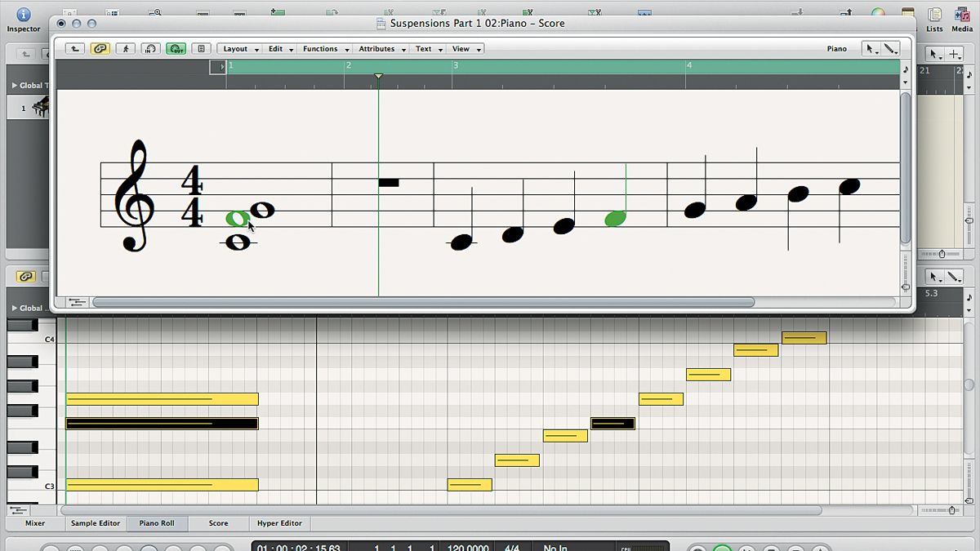Open the Lists panel in main toolbar
This screenshot has height=551, width=980.
934,18
